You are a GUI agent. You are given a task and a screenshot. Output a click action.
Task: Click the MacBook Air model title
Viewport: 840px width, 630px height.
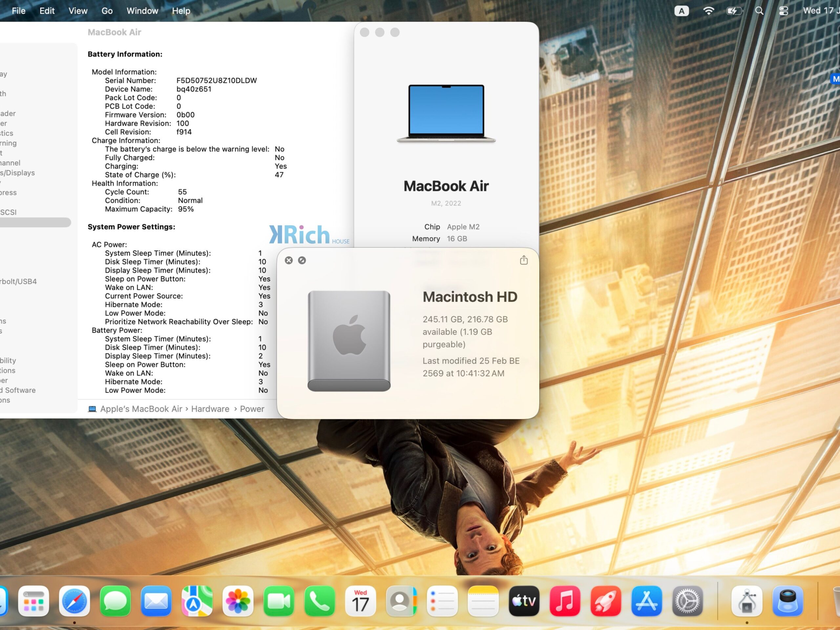tap(446, 186)
